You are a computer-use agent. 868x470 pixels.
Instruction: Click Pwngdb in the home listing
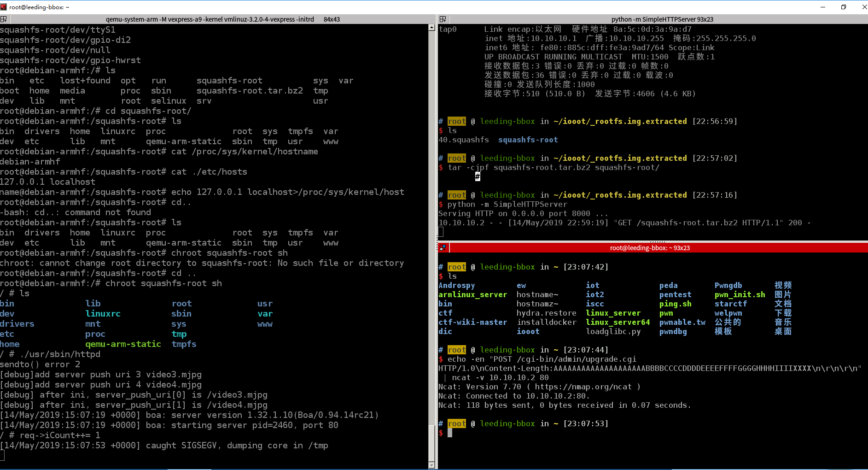tap(728, 285)
